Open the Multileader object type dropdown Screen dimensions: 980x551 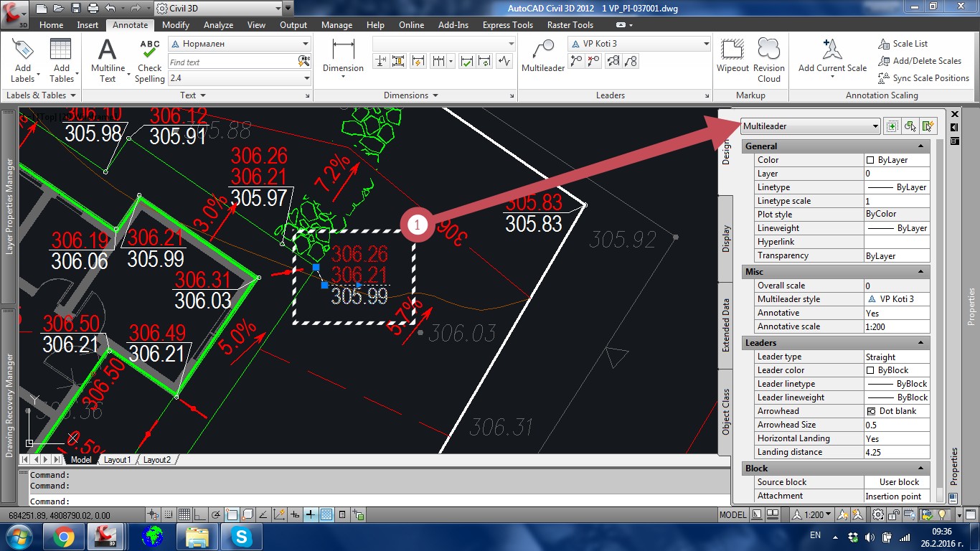tap(810, 126)
